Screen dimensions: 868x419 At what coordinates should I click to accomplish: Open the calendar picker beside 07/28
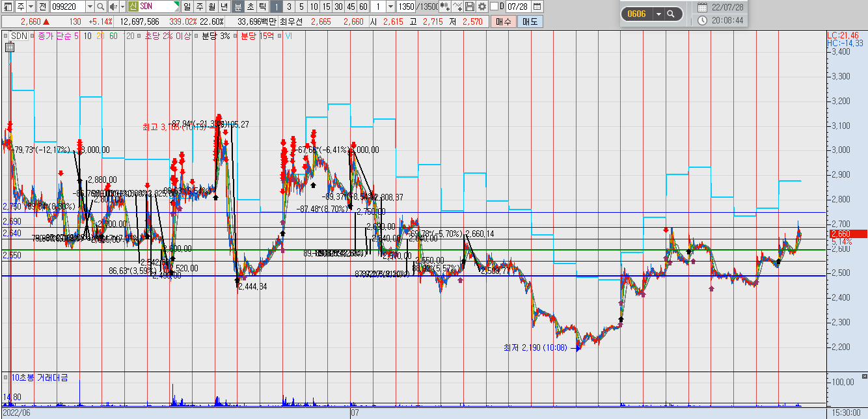point(537,7)
